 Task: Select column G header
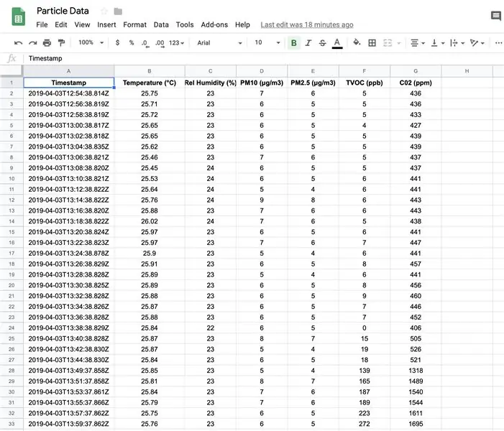pos(416,71)
